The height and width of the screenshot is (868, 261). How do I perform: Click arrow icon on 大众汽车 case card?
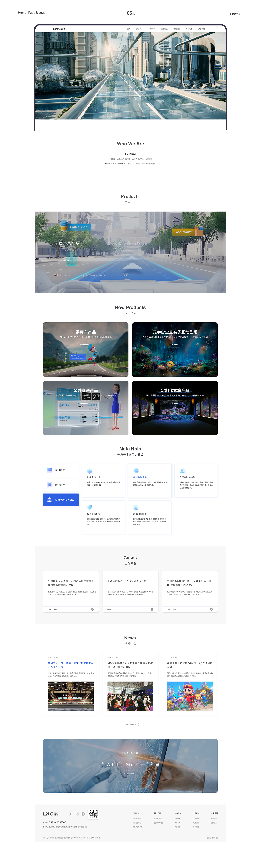211,609
